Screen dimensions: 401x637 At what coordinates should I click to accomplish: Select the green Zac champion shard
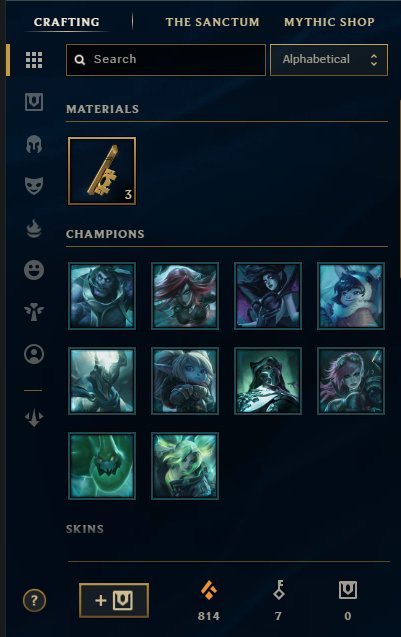[102, 466]
